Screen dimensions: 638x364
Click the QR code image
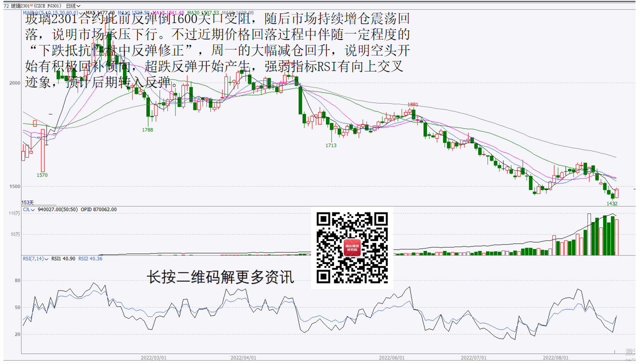coord(352,247)
